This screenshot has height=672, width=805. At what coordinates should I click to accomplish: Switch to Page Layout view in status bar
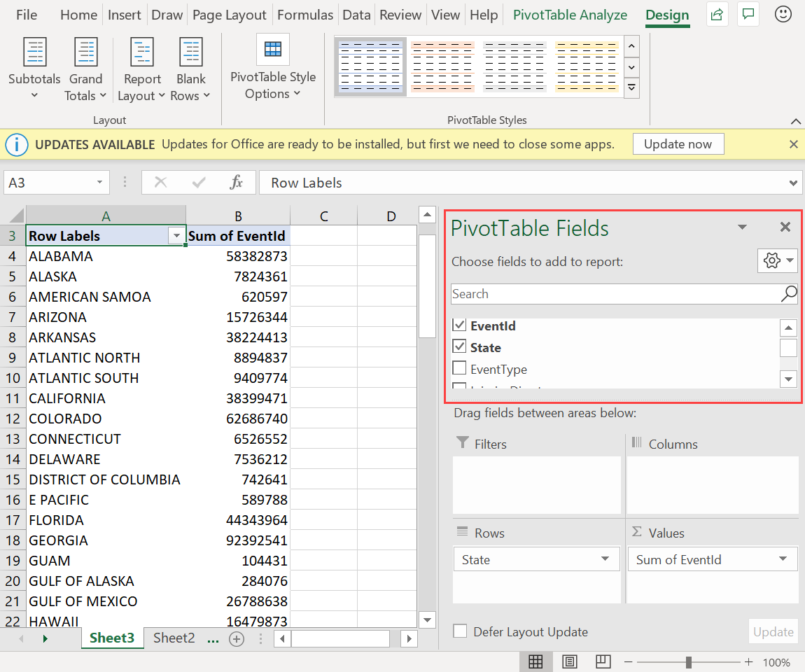pos(569,661)
